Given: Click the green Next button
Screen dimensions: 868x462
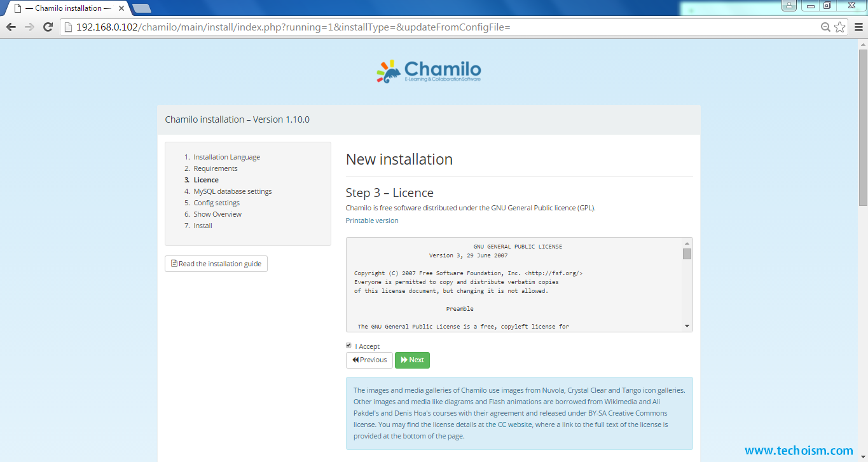Looking at the screenshot, I should point(412,360).
